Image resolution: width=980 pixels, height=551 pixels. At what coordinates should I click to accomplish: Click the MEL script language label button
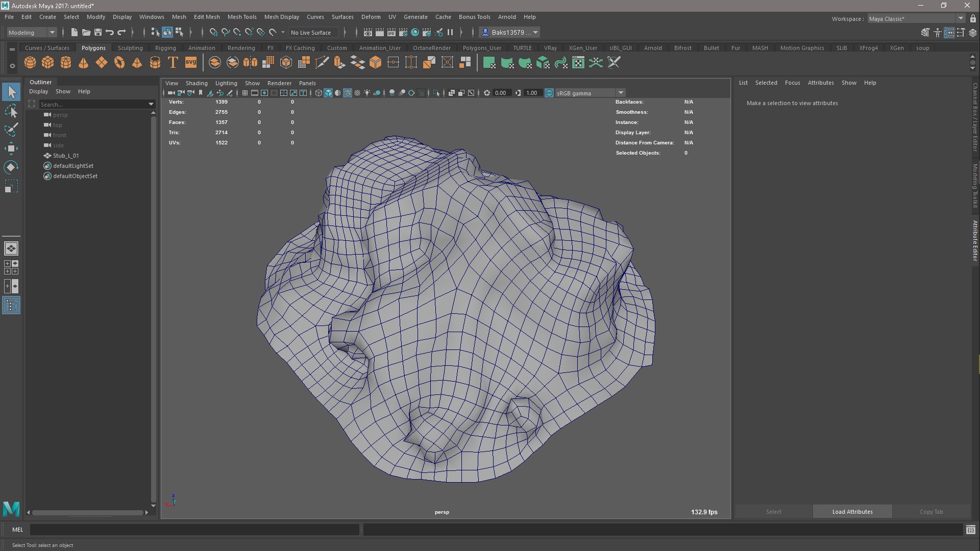coord(17,530)
